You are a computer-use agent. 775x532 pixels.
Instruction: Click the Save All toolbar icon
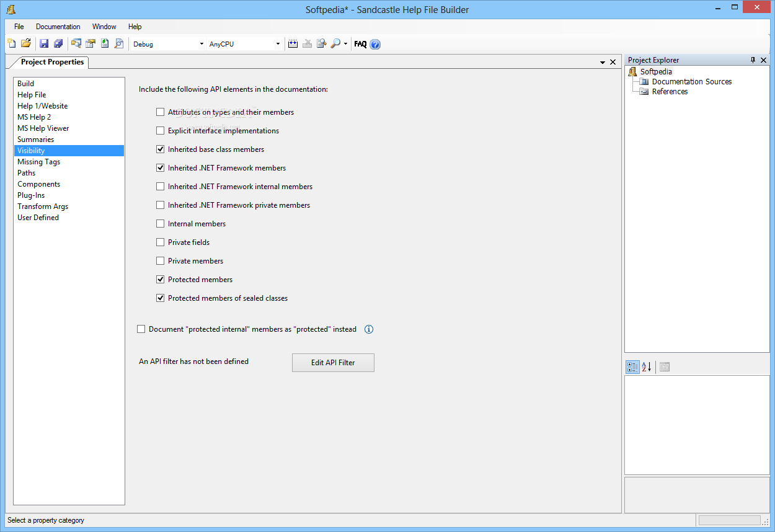[x=58, y=43]
